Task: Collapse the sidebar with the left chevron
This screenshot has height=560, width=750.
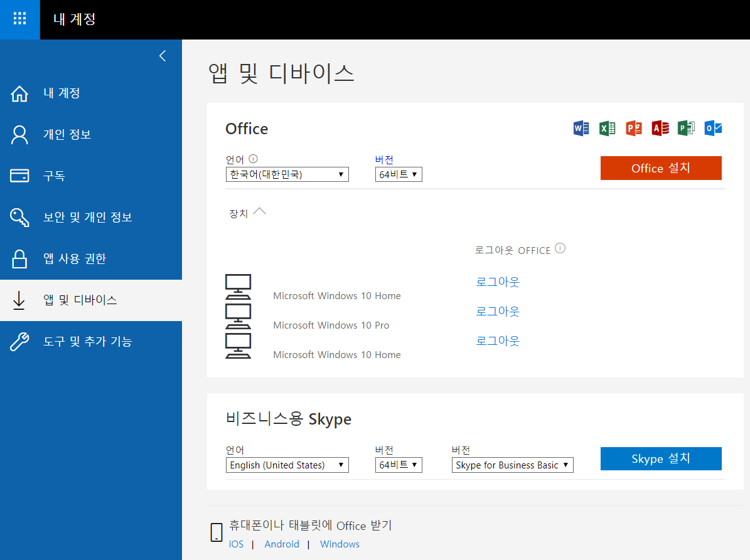Action: pyautogui.click(x=163, y=56)
